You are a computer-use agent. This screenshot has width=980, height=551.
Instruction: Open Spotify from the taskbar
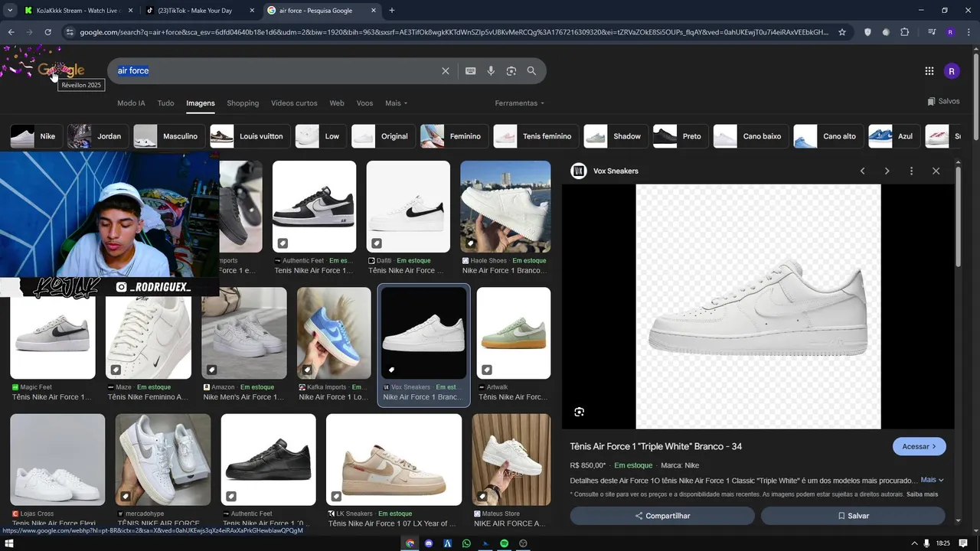tap(504, 543)
